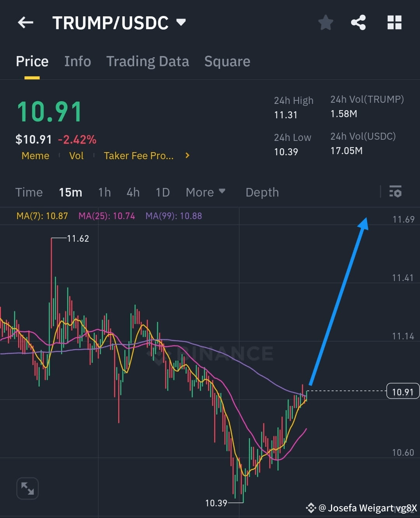Switch chart to Depth view

point(262,192)
